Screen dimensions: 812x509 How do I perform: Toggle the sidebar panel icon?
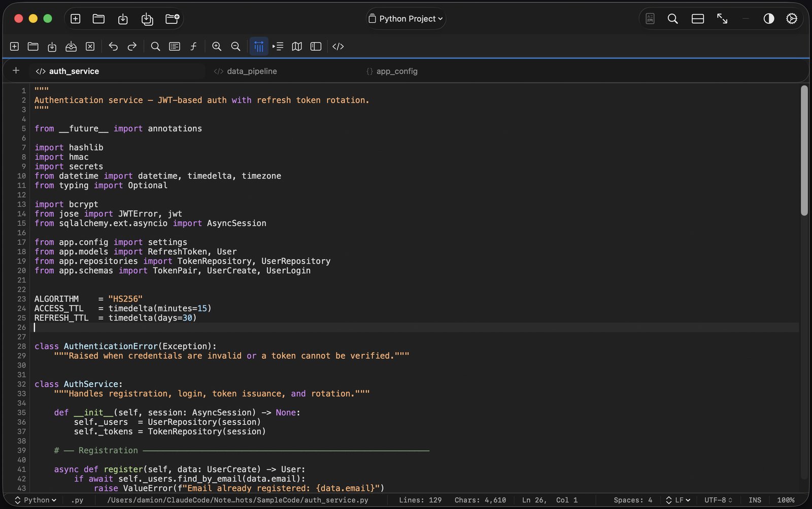pyautogui.click(x=316, y=47)
